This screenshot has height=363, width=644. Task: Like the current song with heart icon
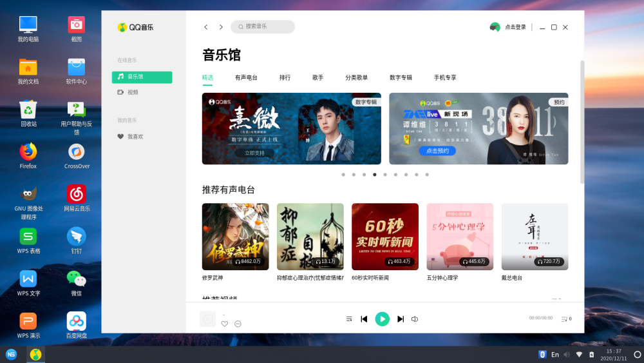tap(225, 324)
